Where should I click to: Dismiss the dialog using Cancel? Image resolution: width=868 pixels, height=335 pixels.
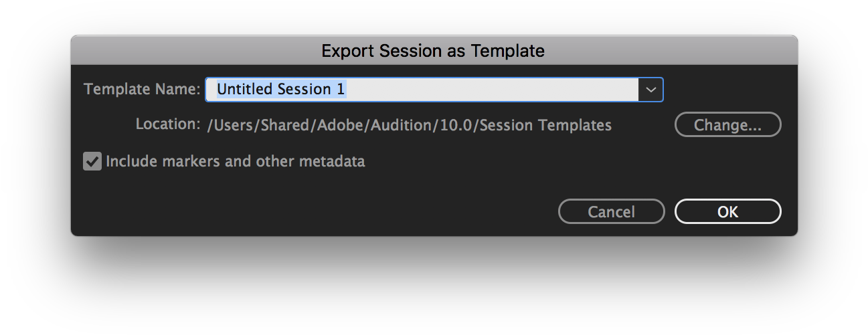click(611, 211)
